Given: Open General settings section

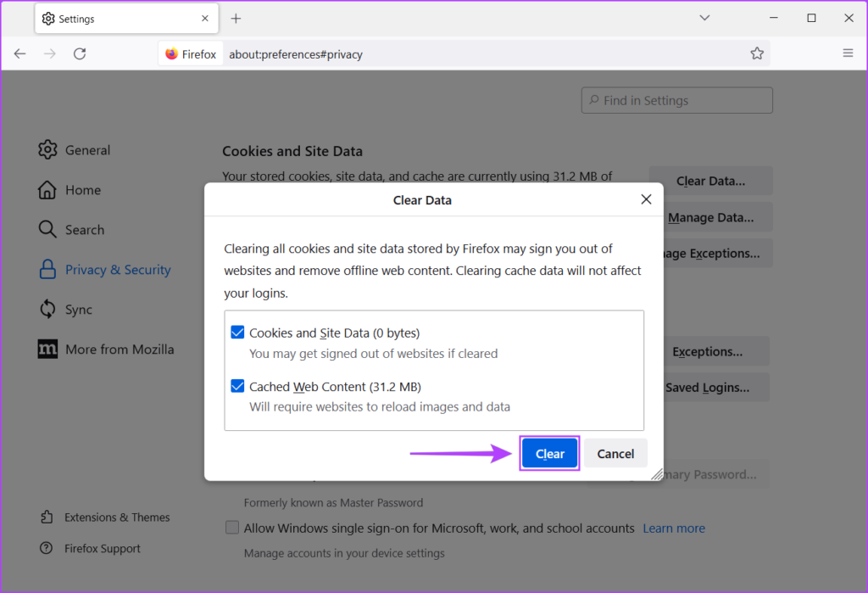Looking at the screenshot, I should point(87,149).
